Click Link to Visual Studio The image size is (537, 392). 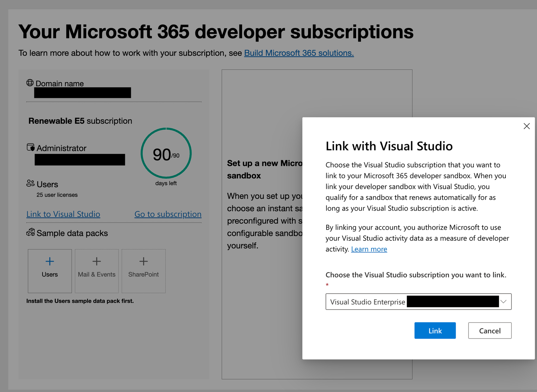pyautogui.click(x=63, y=214)
